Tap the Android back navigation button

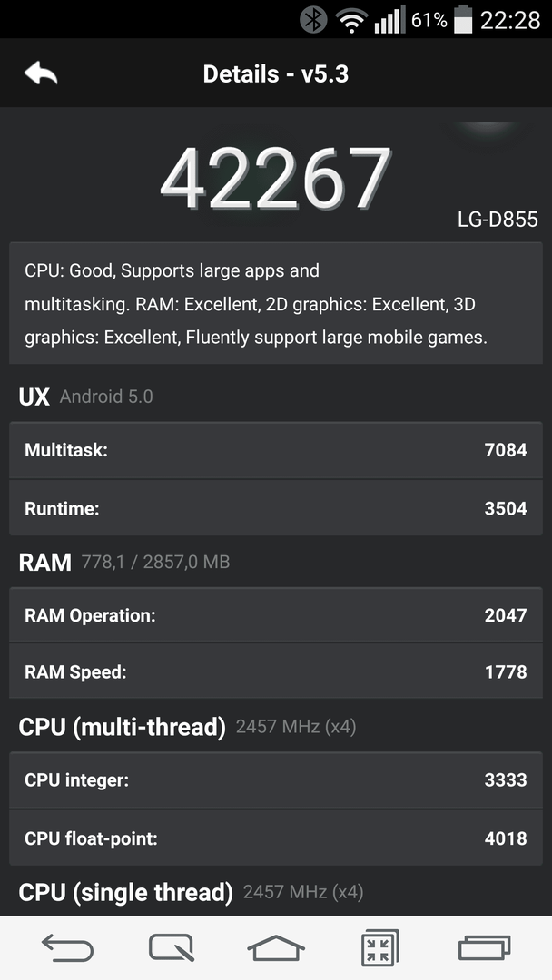click(67, 947)
